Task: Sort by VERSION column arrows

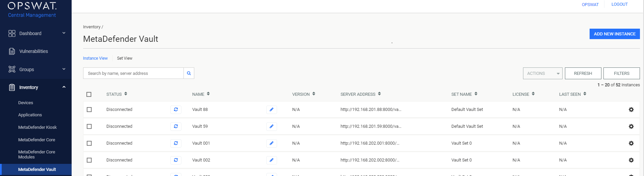Action: [x=314, y=94]
